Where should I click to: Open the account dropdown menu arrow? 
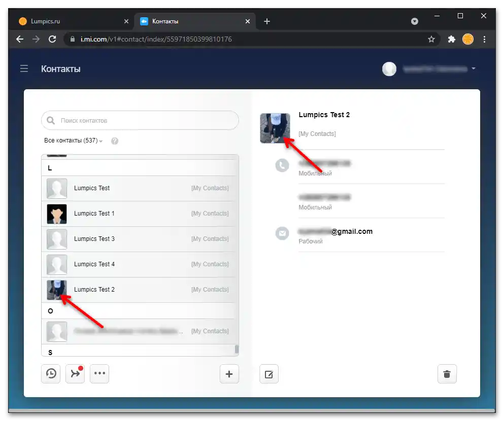pos(474,68)
